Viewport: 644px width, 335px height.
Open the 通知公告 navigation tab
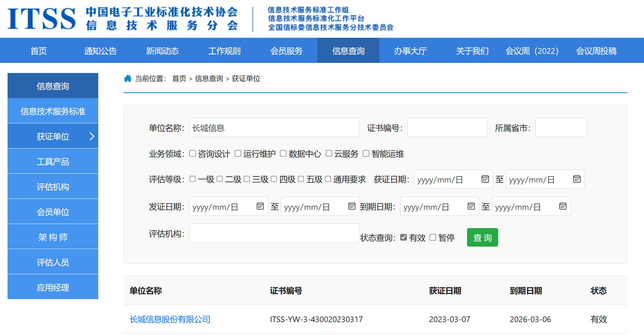[x=100, y=51]
